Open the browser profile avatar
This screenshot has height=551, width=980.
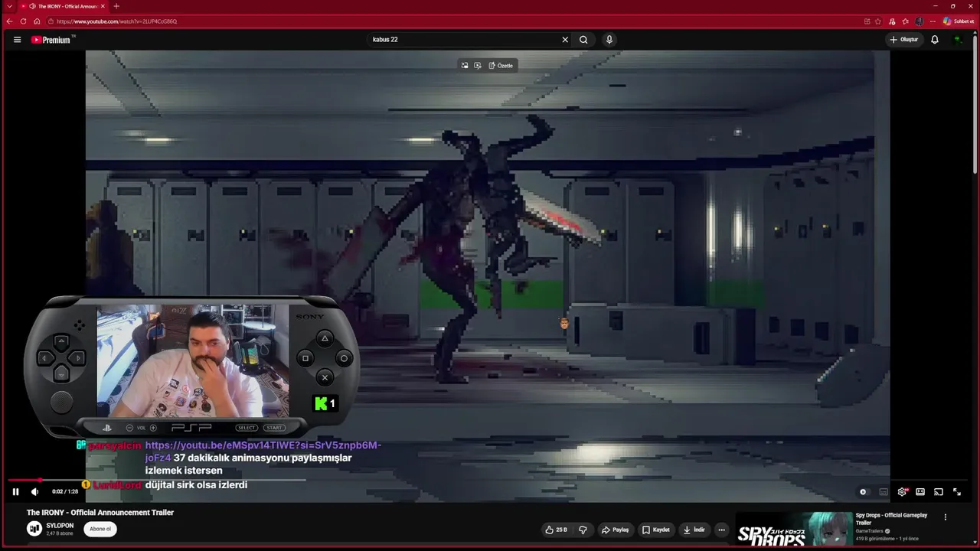tap(919, 21)
